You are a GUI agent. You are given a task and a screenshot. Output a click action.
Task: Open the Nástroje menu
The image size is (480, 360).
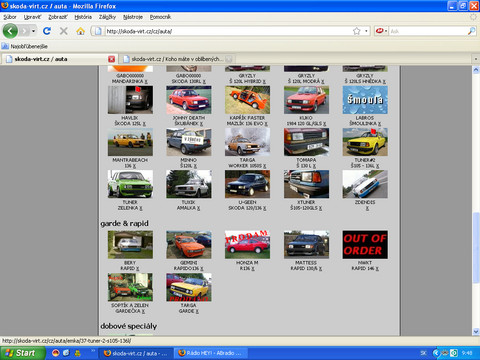point(133,17)
